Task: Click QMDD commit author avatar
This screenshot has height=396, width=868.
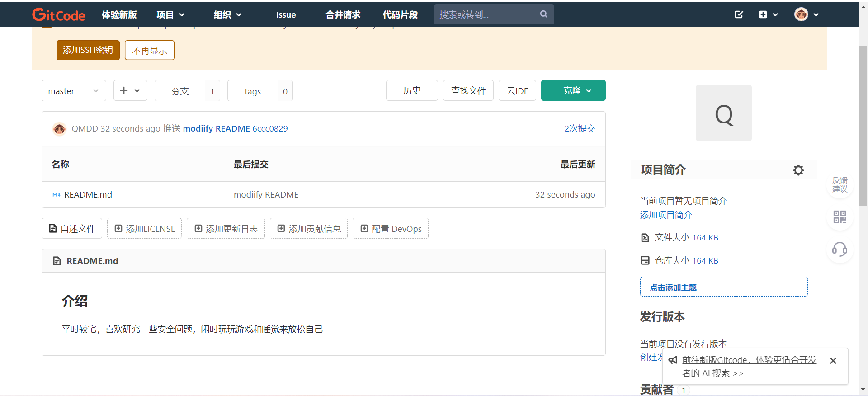Action: click(x=59, y=129)
